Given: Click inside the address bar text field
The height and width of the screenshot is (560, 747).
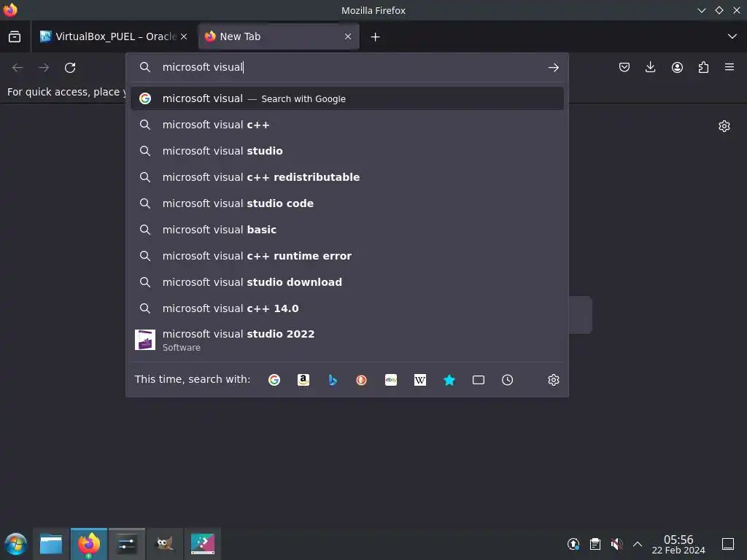Looking at the screenshot, I should [x=350, y=67].
